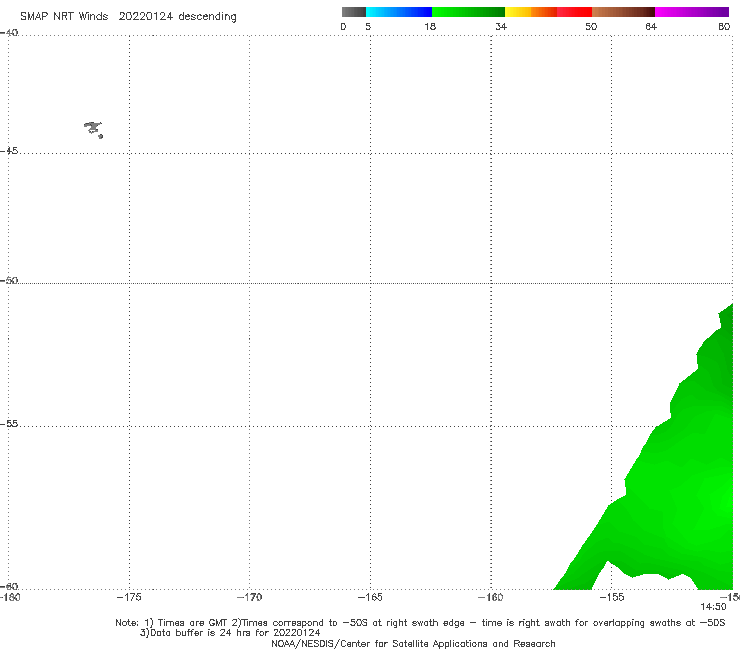Click the colorbar tick label 64
740x650 pixels.
(651, 26)
